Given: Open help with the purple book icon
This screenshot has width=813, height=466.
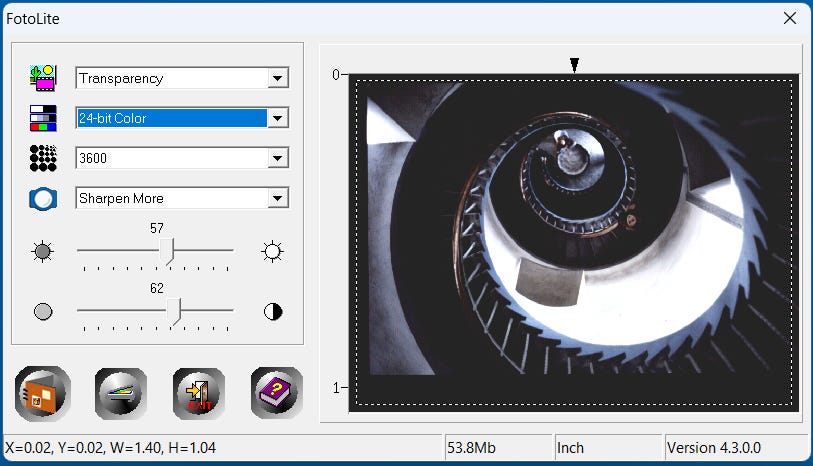Looking at the screenshot, I should click(277, 392).
